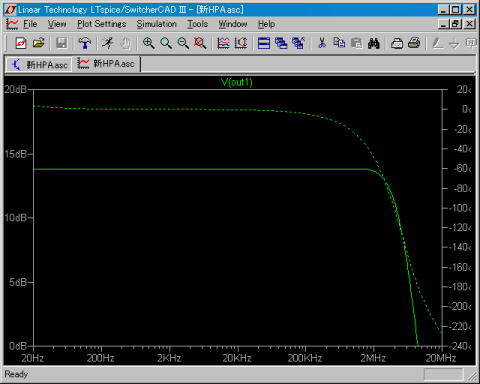Image resolution: width=480 pixels, height=384 pixels.
Task: Click the Copy icon in the toolbar
Action: point(339,43)
